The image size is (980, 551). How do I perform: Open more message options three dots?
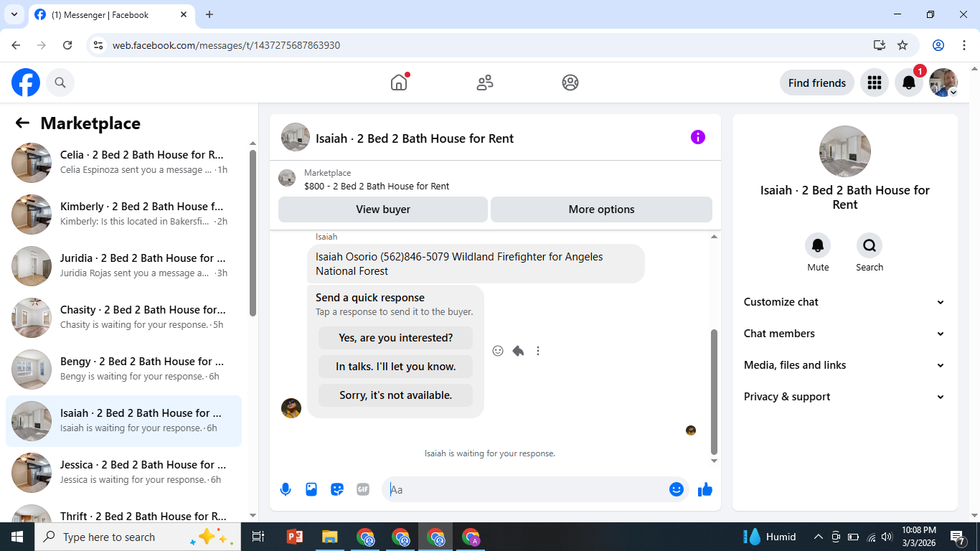tap(538, 351)
